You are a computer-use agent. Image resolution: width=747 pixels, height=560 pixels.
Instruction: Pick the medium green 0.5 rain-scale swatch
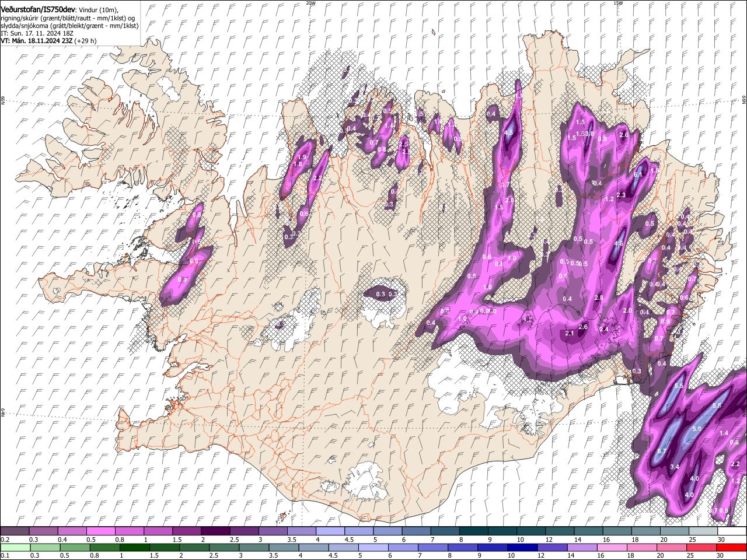(75, 547)
